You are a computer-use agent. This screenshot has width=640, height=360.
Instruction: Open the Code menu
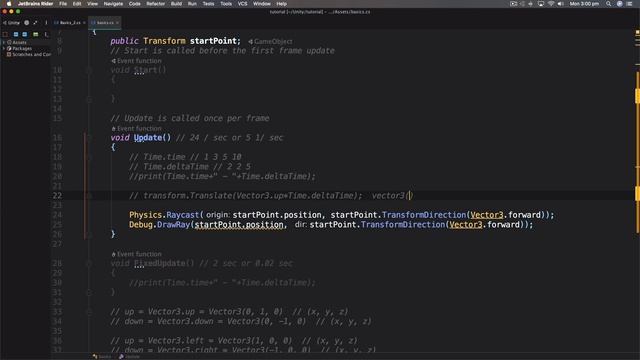coord(135,4)
